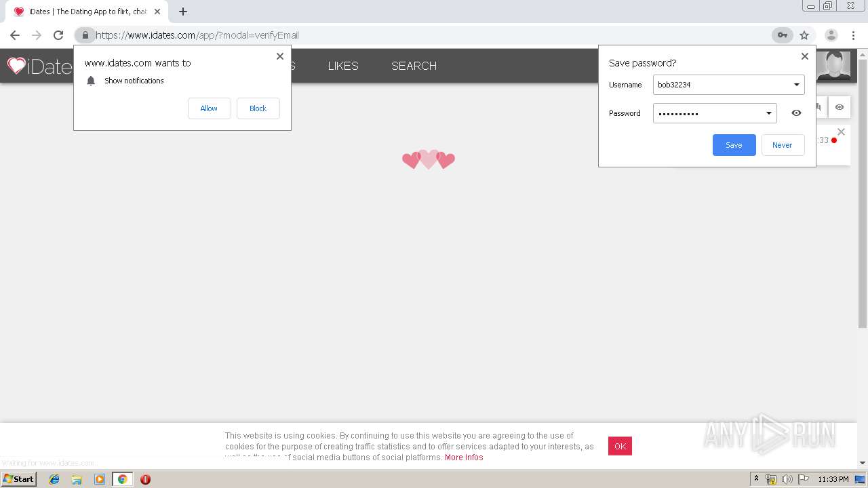Open the Action Center flag icon
This screenshot has height=488, width=868.
[x=803, y=479]
